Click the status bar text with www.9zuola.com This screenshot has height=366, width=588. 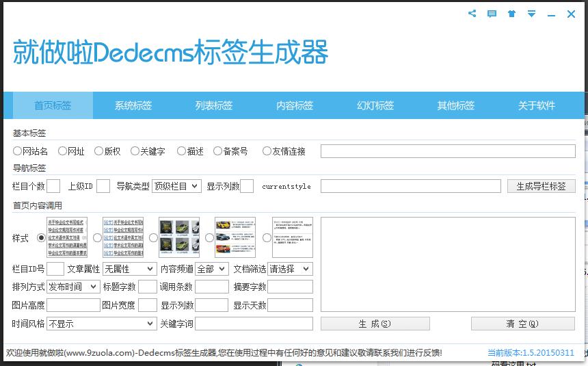click(224, 353)
